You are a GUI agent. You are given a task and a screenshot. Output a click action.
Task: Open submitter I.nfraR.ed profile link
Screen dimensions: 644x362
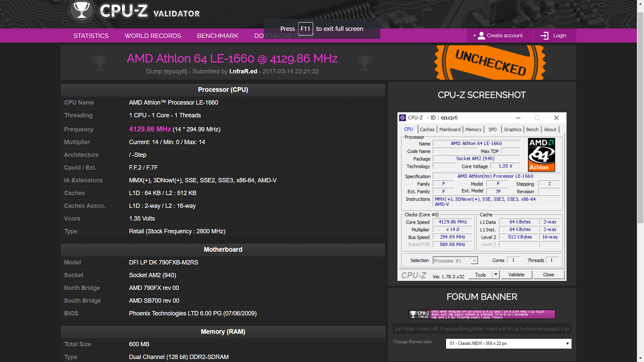(x=243, y=71)
